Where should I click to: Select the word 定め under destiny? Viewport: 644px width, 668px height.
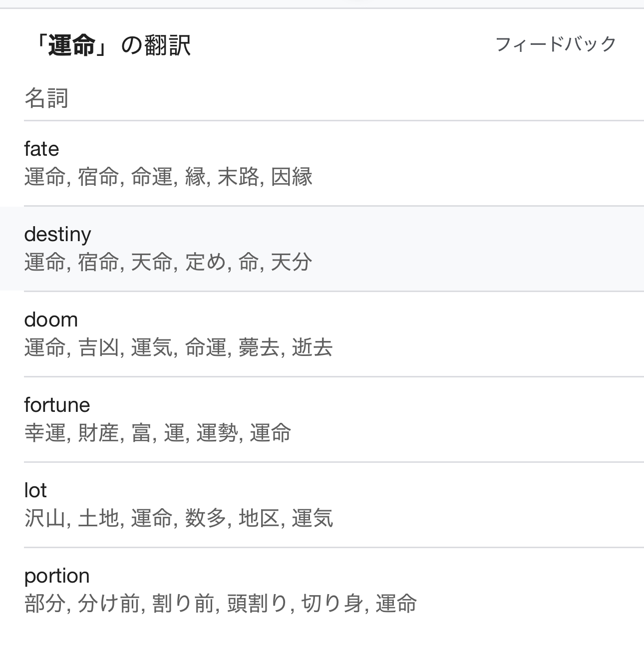click(x=205, y=262)
